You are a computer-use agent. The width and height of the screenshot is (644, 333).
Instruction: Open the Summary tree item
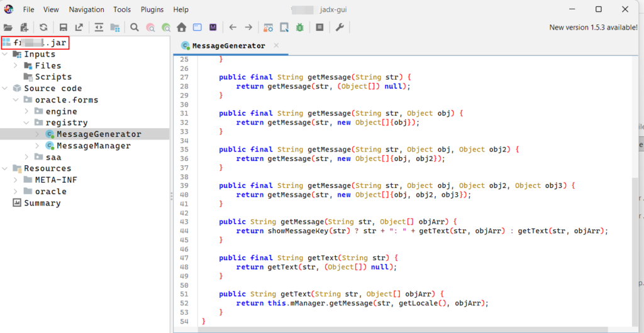point(42,203)
